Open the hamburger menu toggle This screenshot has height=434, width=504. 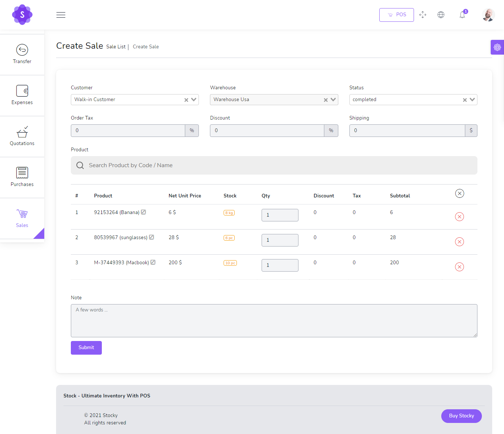click(x=61, y=15)
